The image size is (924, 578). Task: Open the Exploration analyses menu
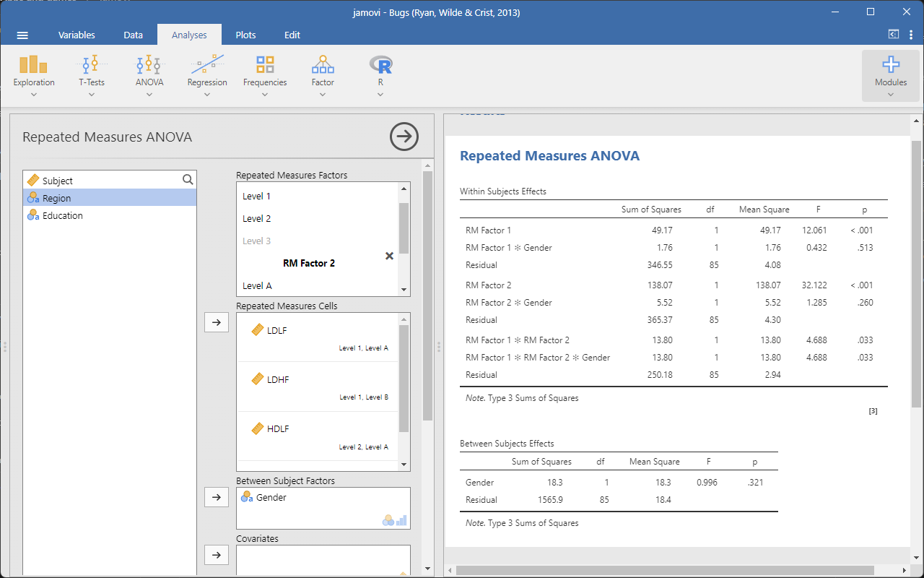pos(34,76)
